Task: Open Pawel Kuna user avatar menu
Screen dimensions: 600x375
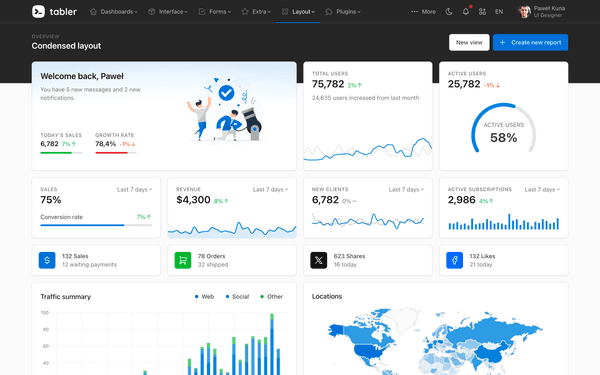Action: [x=541, y=12]
